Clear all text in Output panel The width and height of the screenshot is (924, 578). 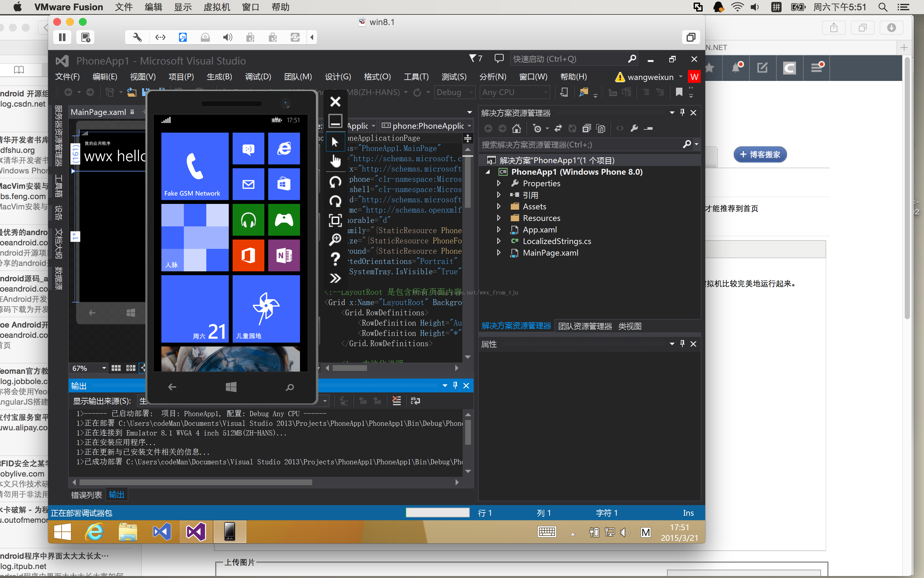tap(396, 401)
